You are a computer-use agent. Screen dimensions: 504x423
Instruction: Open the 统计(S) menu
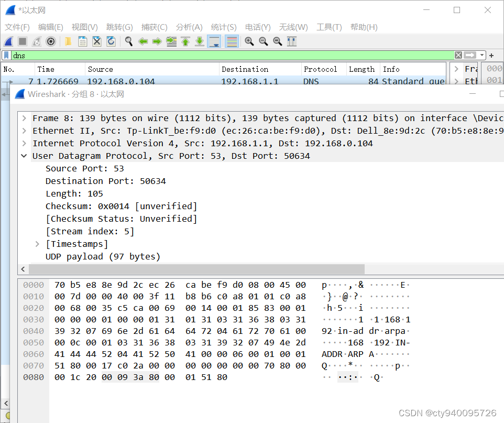point(224,27)
